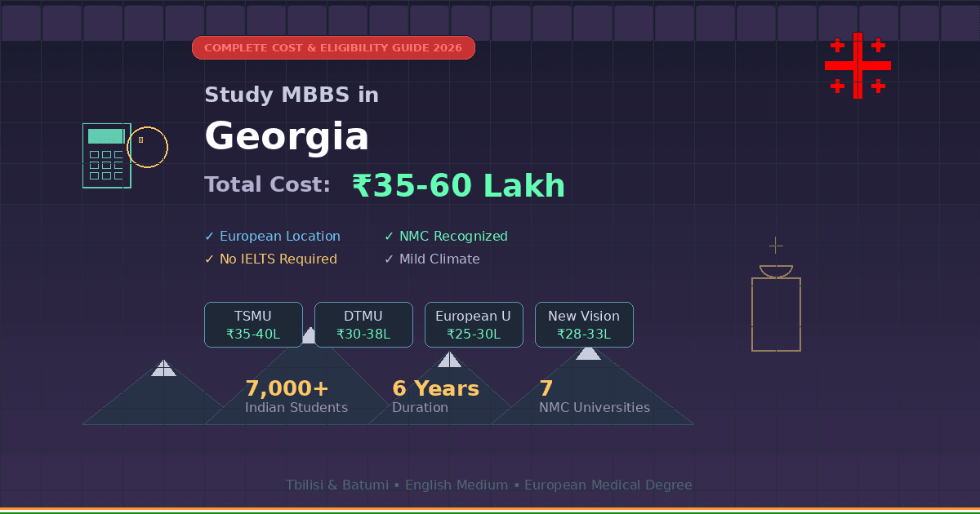Image resolution: width=980 pixels, height=514 pixels.
Task: Select the European U card
Action: pyautogui.click(x=474, y=324)
